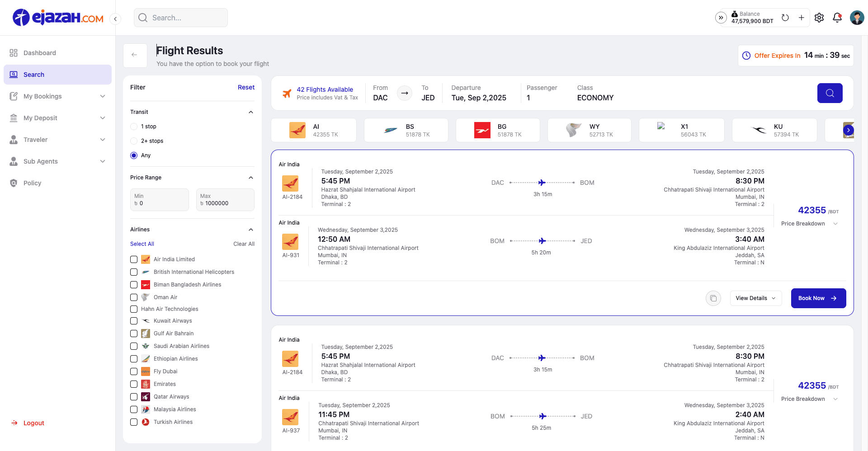This screenshot has width=868, height=451.
Task: Check the Oman Air checkbox
Action: [x=134, y=297]
